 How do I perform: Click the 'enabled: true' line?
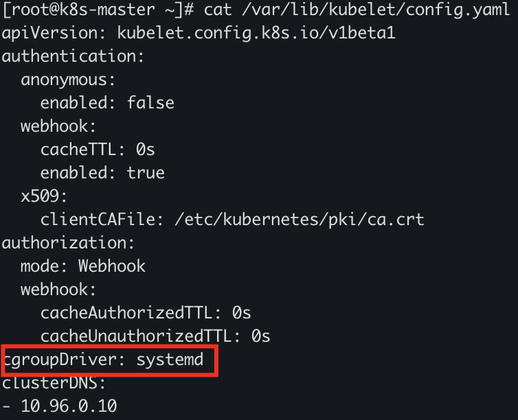click(x=102, y=173)
